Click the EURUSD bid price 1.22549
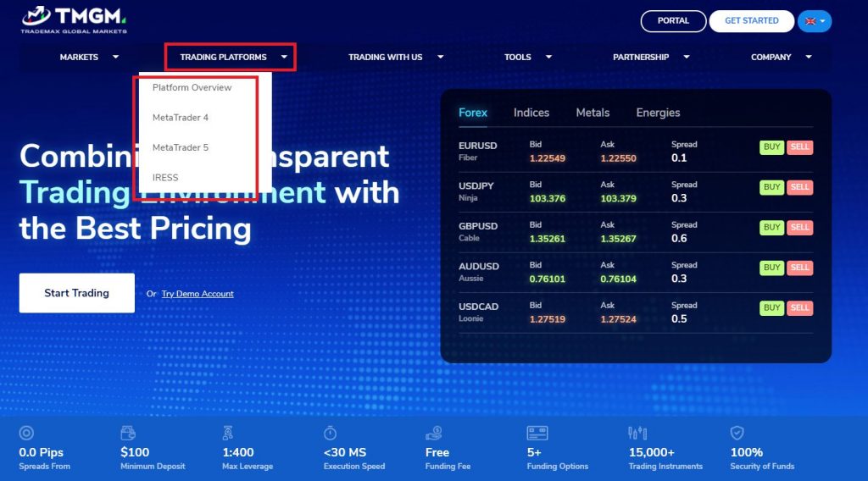Viewport: 868px width, 481px height. 548,158
